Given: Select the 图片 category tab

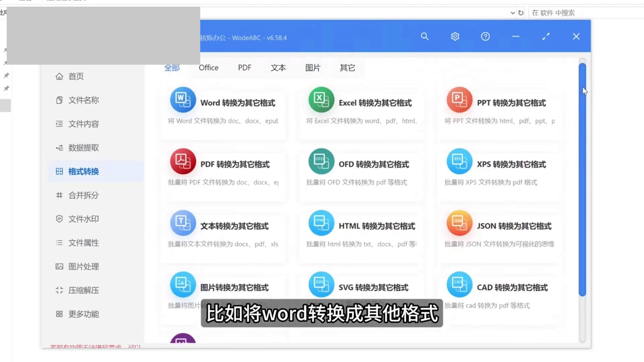Looking at the screenshot, I should [313, 68].
